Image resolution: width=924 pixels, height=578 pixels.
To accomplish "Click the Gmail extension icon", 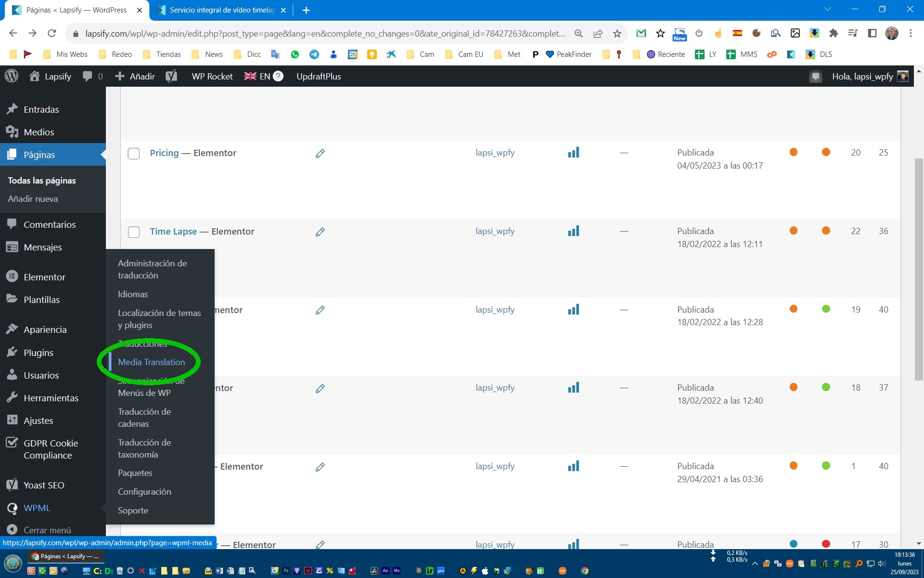I will pyautogui.click(x=641, y=33).
